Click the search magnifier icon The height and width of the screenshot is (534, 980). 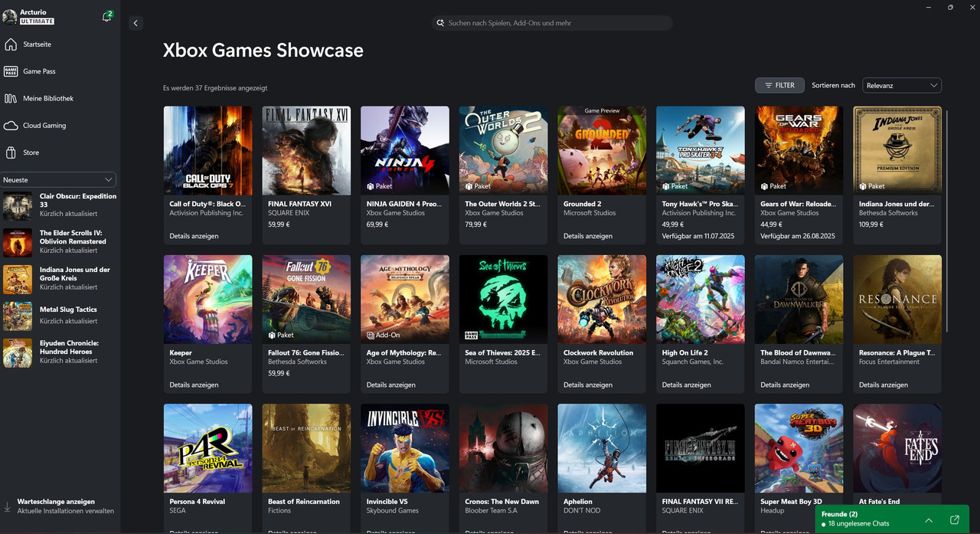440,23
